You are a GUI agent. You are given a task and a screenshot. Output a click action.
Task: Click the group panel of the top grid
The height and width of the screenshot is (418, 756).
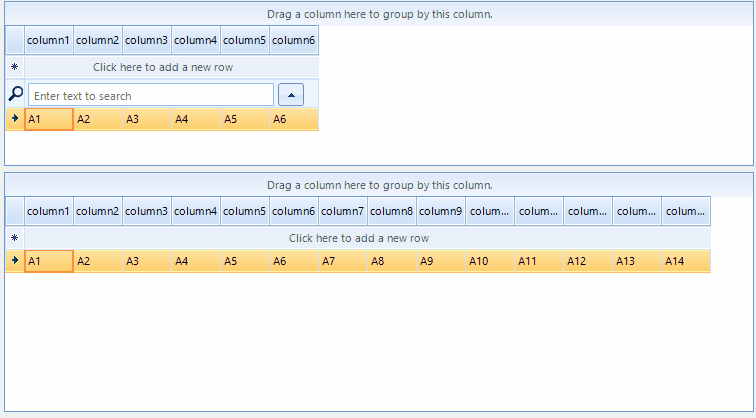[379, 15]
